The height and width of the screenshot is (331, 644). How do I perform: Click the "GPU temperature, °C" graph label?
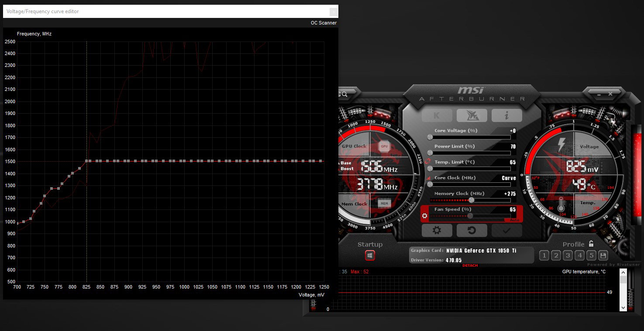(584, 272)
